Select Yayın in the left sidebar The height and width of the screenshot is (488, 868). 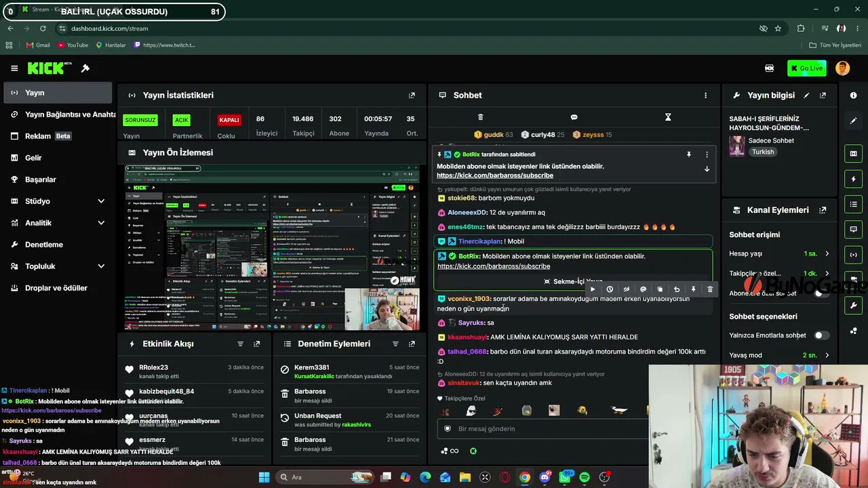[x=57, y=93]
